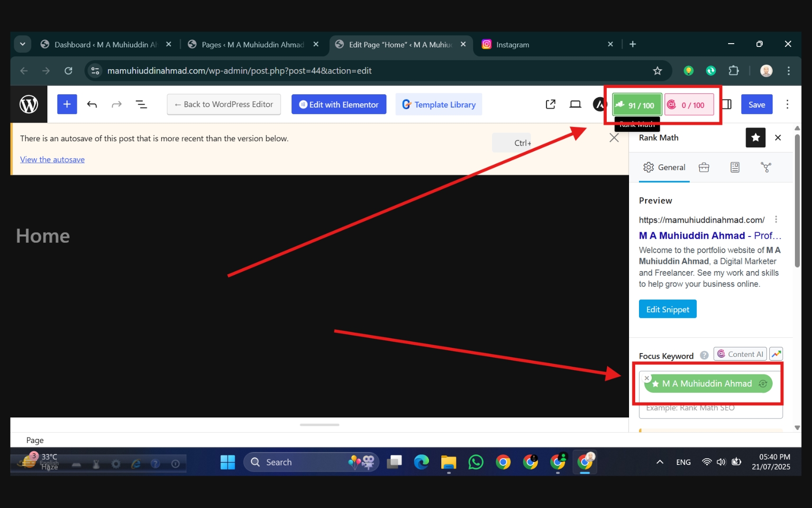Open the Chrome profile avatar
Image resolution: width=812 pixels, height=508 pixels.
766,71
